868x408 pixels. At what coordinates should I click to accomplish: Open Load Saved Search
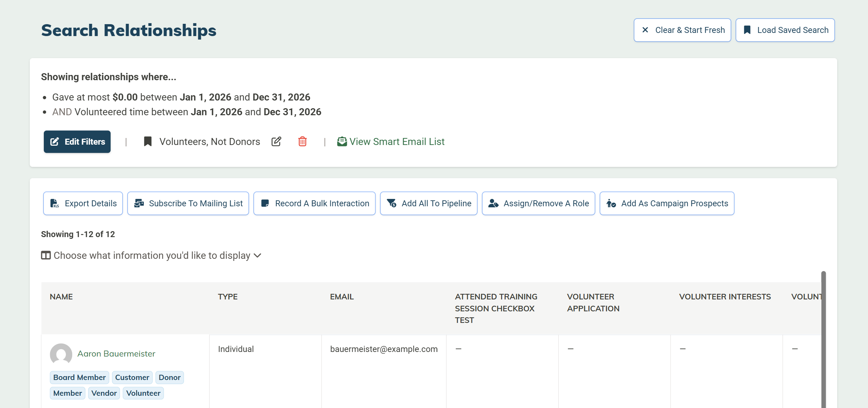click(785, 30)
